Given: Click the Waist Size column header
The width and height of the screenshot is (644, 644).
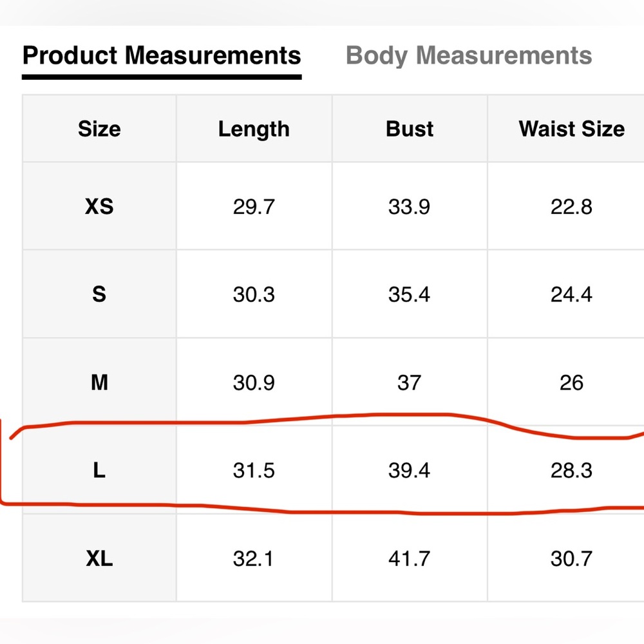Looking at the screenshot, I should point(572,129).
